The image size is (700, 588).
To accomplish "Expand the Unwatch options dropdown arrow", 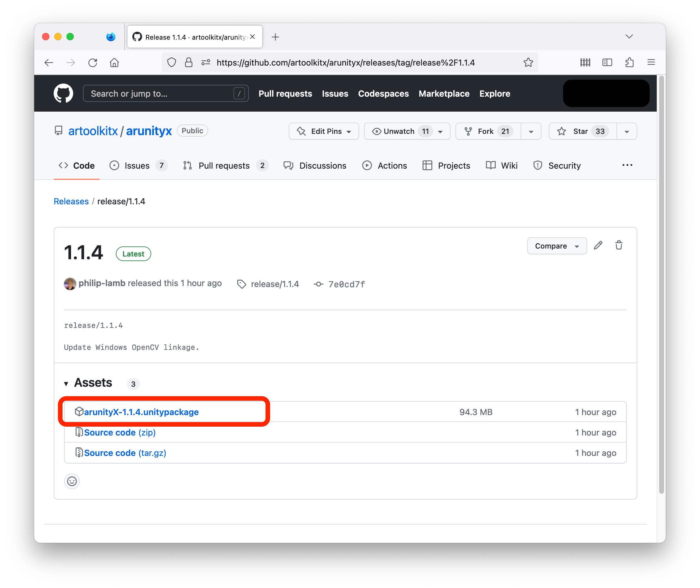I will (x=440, y=131).
